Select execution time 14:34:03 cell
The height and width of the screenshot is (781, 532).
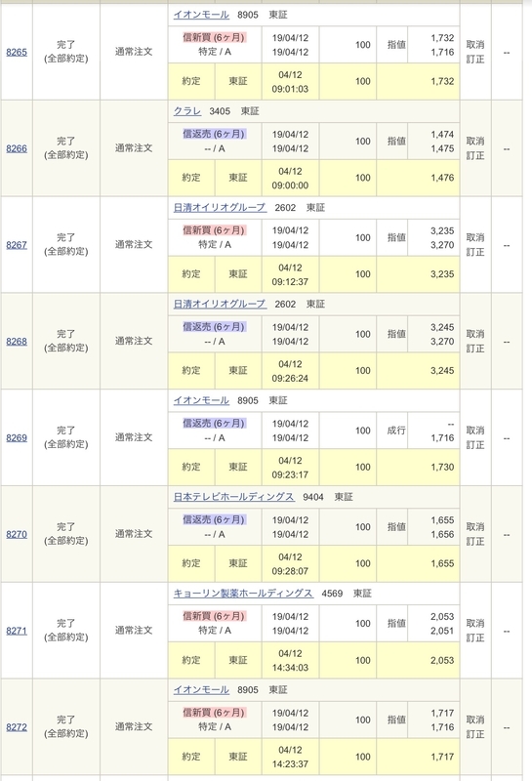(x=291, y=661)
